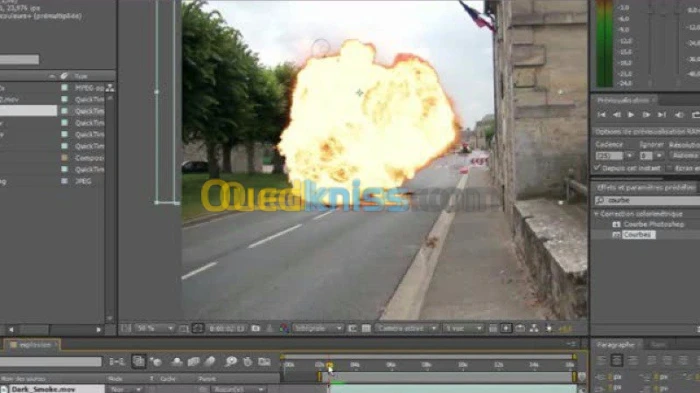Open the Cadence framerate dropdown
The width and height of the screenshot is (700, 393).
pyautogui.click(x=629, y=155)
